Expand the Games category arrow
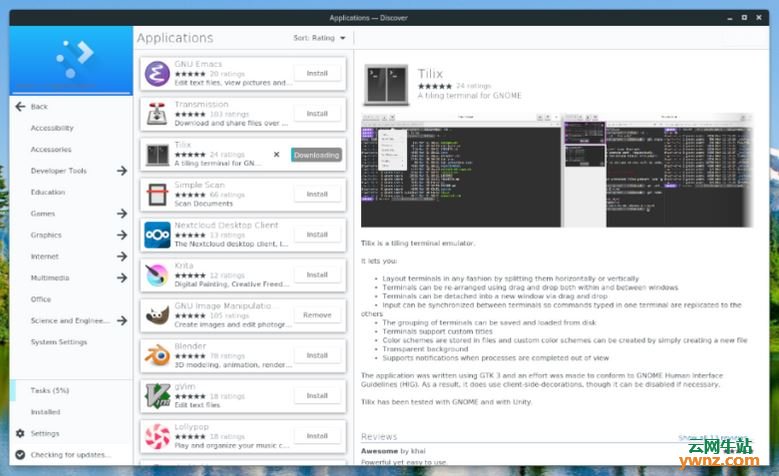The height and width of the screenshot is (476, 779). [122, 213]
